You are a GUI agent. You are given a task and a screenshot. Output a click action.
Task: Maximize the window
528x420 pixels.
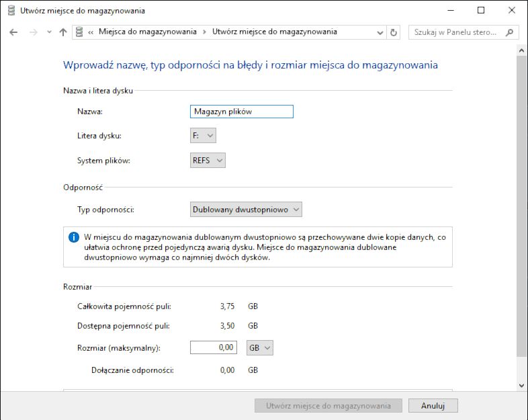pos(481,11)
